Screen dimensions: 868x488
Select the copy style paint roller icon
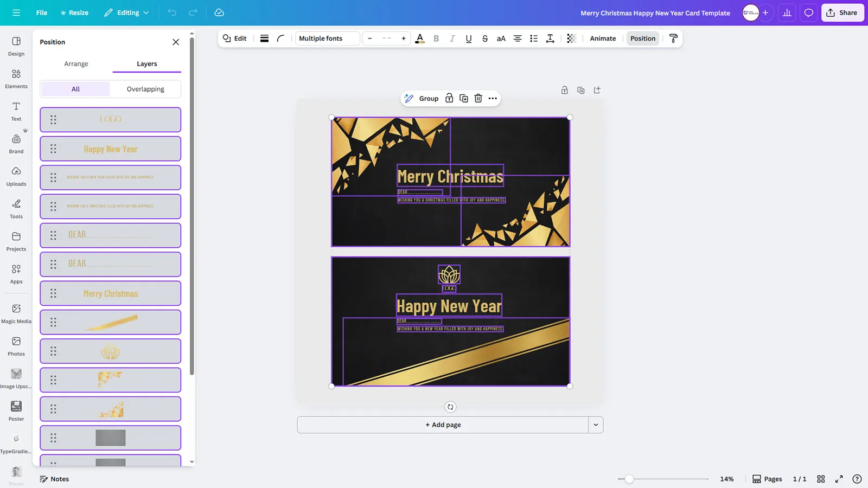coord(673,38)
